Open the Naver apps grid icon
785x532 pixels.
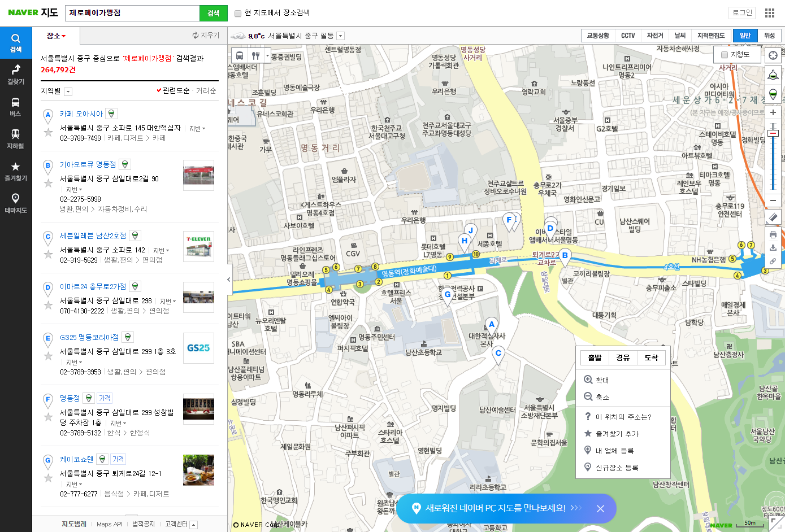(x=769, y=13)
